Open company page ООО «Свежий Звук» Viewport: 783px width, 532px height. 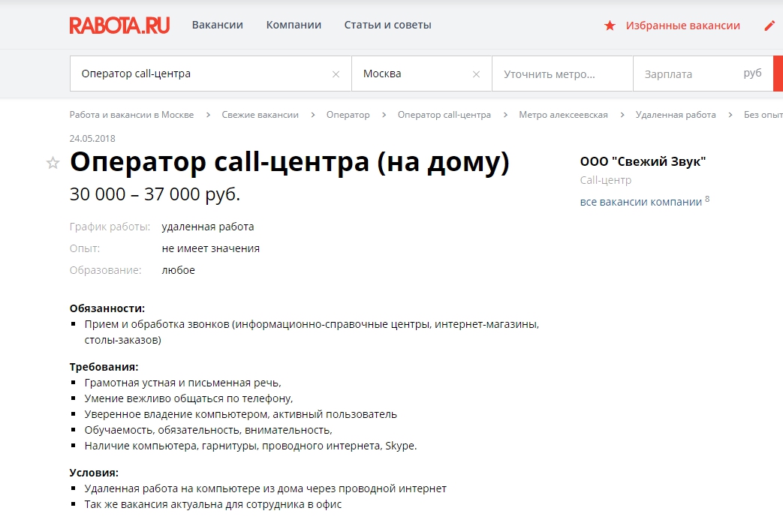coord(644,160)
